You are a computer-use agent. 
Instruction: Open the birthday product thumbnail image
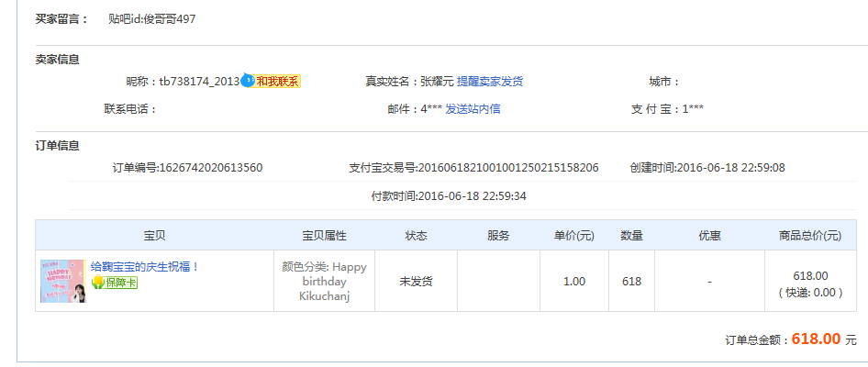pyautogui.click(x=62, y=281)
